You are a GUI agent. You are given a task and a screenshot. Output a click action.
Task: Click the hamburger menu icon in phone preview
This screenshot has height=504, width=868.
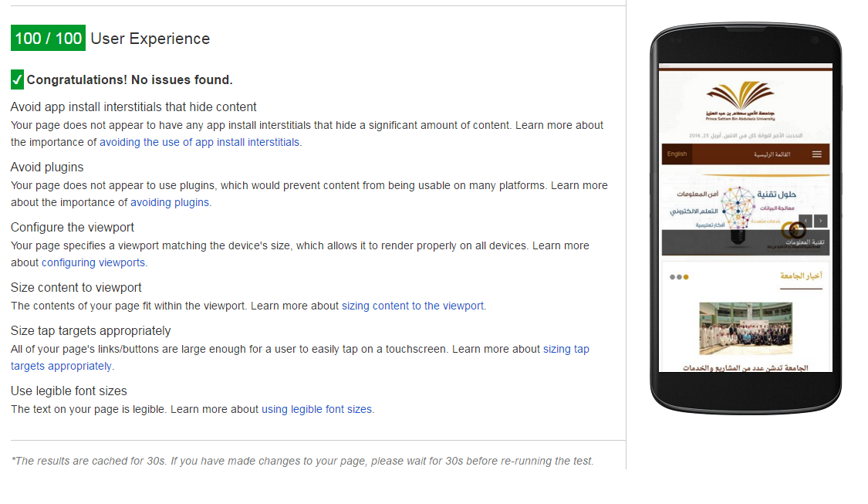click(816, 154)
